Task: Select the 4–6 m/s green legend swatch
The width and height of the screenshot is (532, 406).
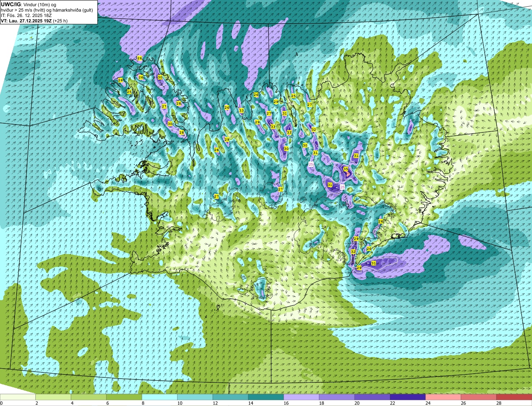Action: (89, 397)
